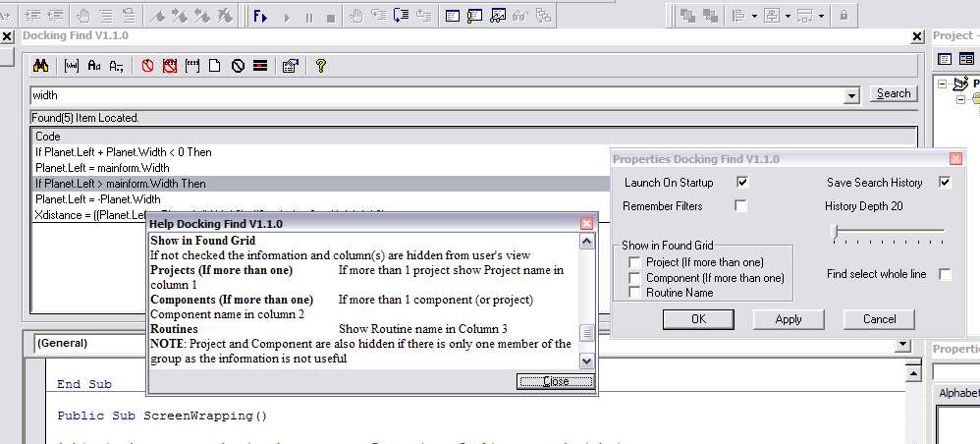The height and width of the screenshot is (444, 980).
Task: Open Docking Find properties icon
Action: [x=290, y=66]
